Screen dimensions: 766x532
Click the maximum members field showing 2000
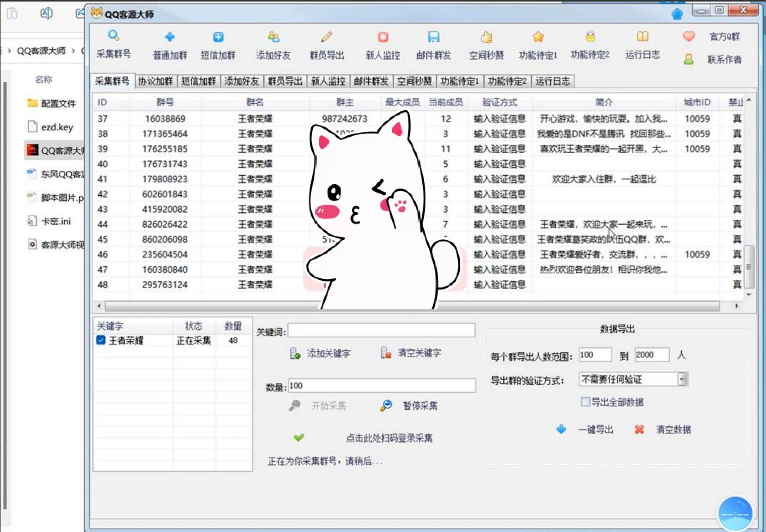click(652, 355)
